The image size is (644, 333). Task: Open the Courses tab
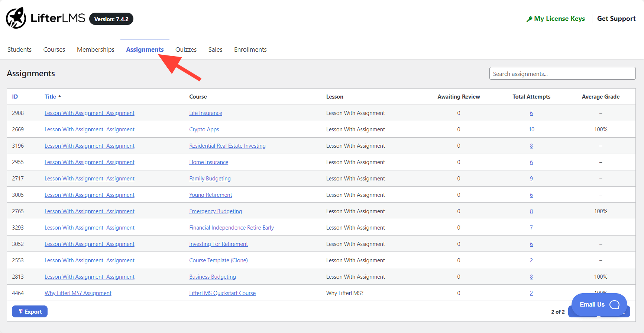tap(54, 49)
